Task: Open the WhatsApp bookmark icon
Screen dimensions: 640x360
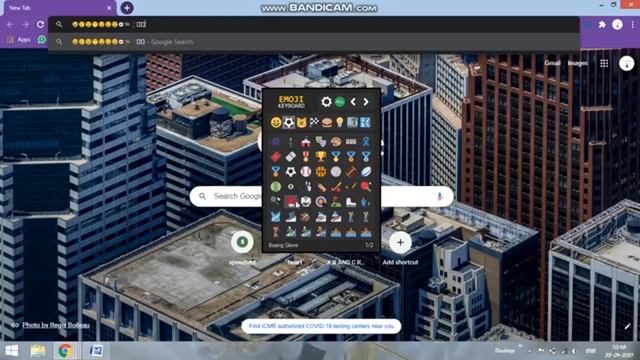Action: (42, 40)
